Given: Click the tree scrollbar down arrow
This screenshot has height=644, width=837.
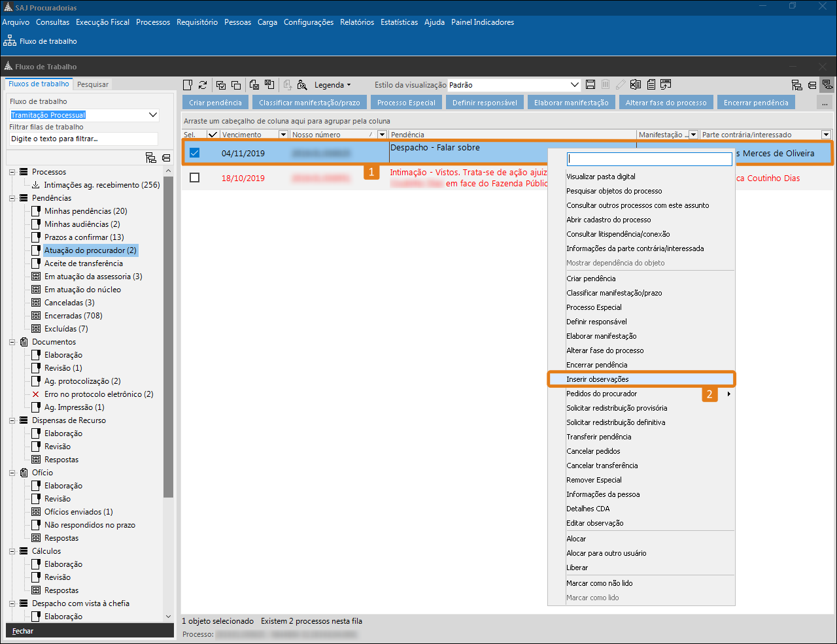Looking at the screenshot, I should click(x=169, y=617).
